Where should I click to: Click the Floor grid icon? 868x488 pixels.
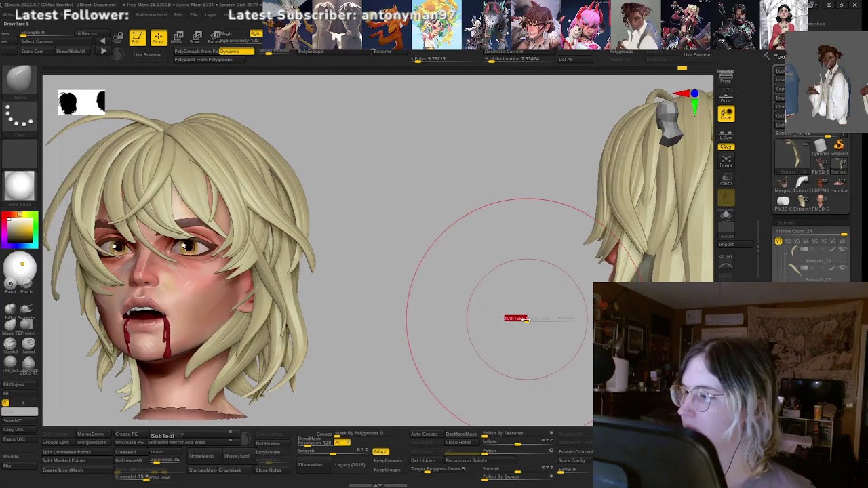tap(726, 94)
